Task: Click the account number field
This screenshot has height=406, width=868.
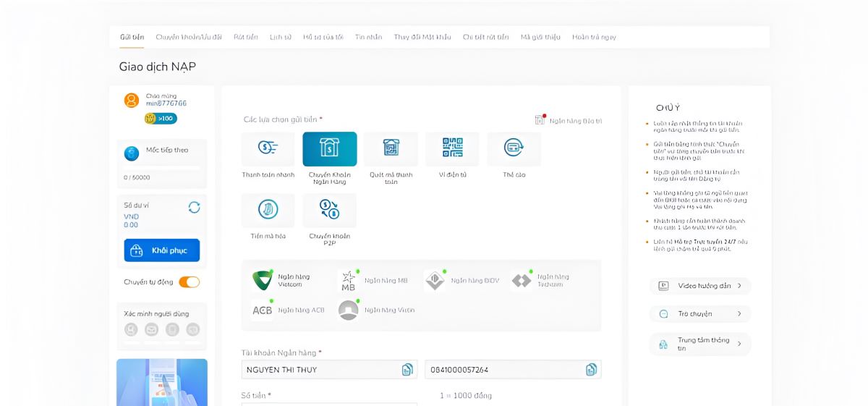Action: (x=513, y=370)
